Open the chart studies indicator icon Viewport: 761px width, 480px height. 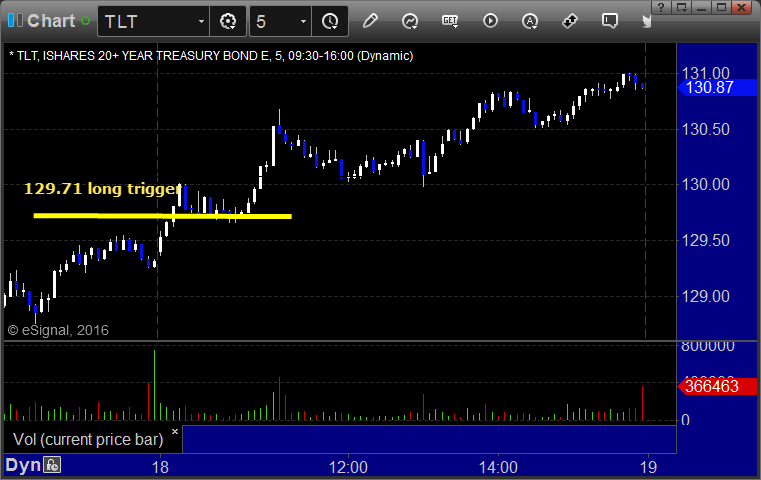(410, 21)
